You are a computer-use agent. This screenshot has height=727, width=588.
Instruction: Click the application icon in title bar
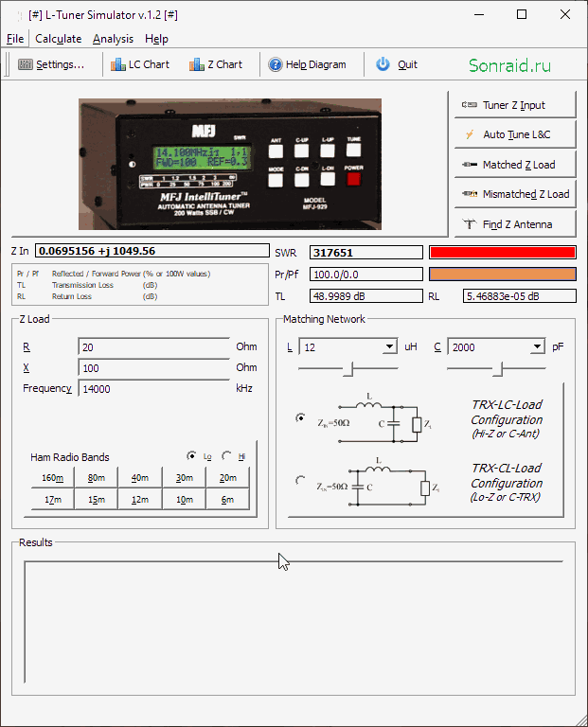point(19,15)
